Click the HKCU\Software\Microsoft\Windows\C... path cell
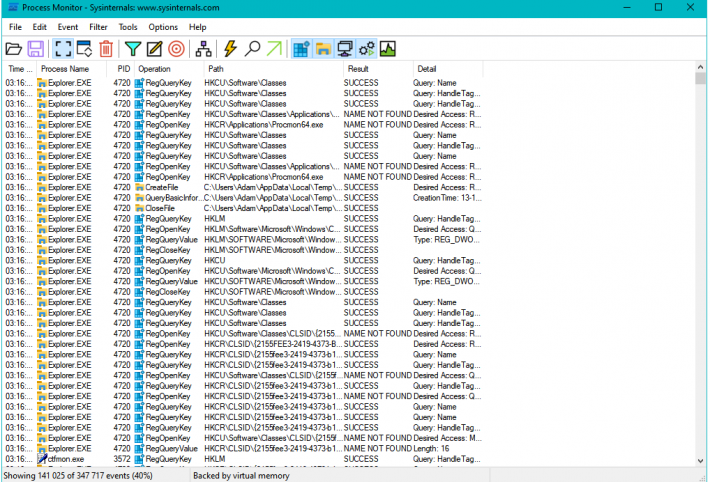The height and width of the screenshot is (482, 710). [272, 271]
